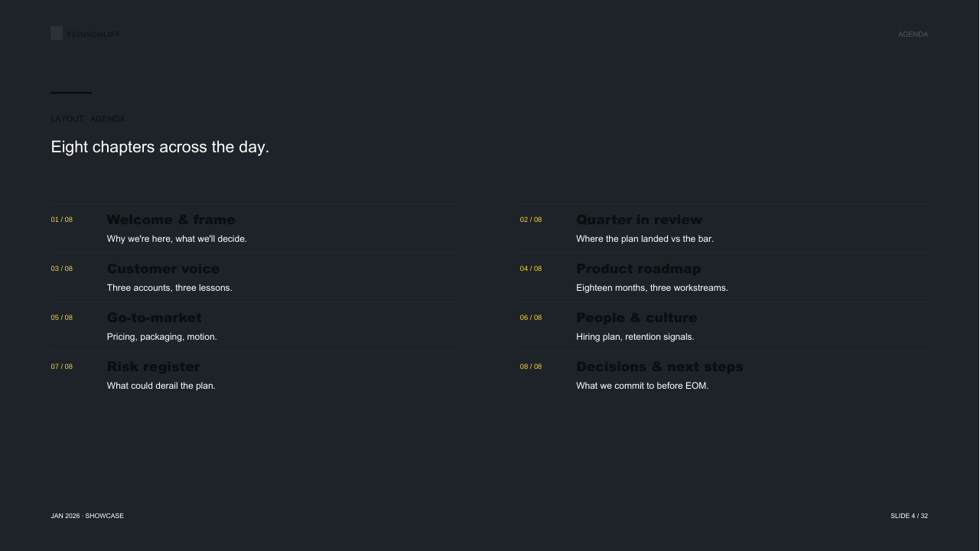
Task: Select the Risk register chapter
Action: [154, 367]
